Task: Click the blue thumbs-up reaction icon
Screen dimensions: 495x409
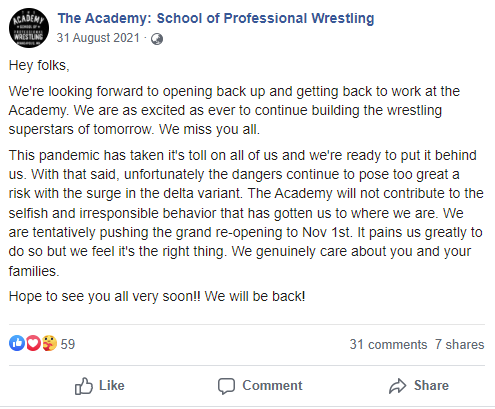Action: click(17, 343)
